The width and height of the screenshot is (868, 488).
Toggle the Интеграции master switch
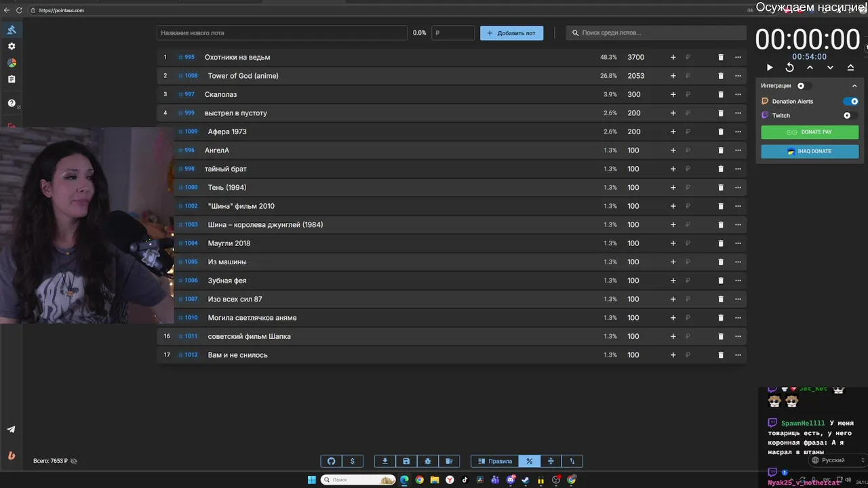pos(804,86)
